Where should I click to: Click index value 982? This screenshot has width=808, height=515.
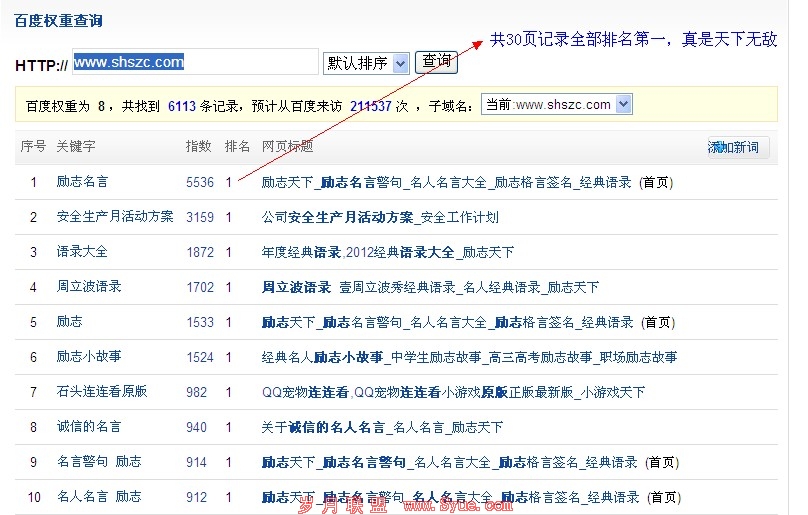[196, 392]
